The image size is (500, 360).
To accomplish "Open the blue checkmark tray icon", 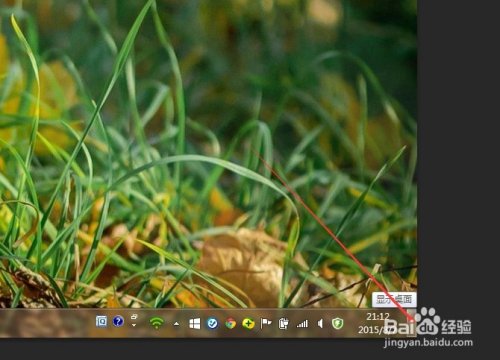I will pyautogui.click(x=212, y=323).
